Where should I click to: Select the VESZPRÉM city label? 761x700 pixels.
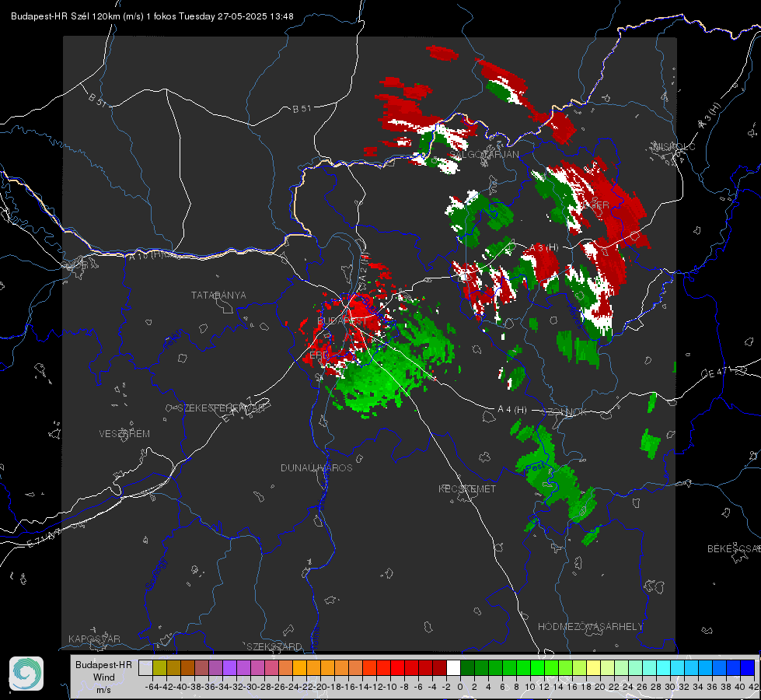click(x=124, y=433)
